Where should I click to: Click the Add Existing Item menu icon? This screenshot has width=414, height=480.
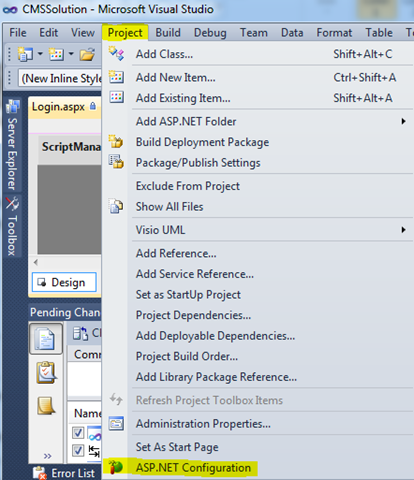pos(116,98)
